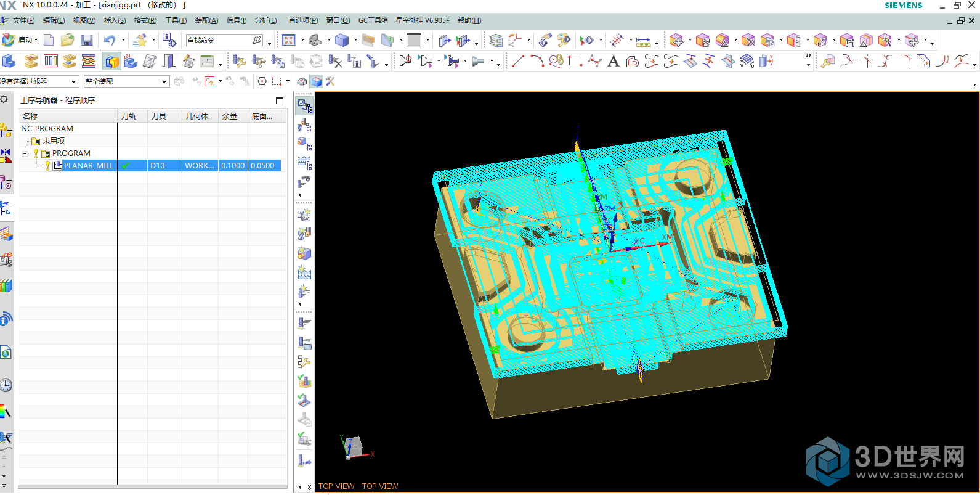Click the Verify Tool Path icon
The width and height of the screenshot is (980, 495).
[x=304, y=382]
